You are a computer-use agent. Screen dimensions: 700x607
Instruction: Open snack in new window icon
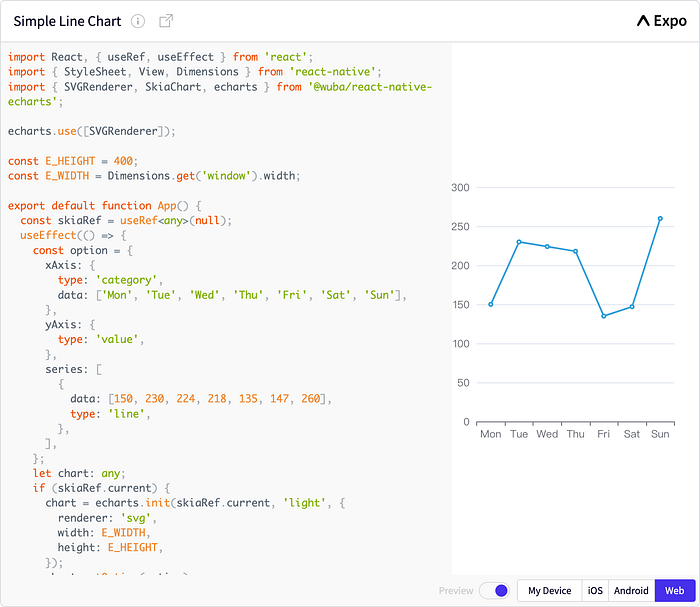pos(166,21)
